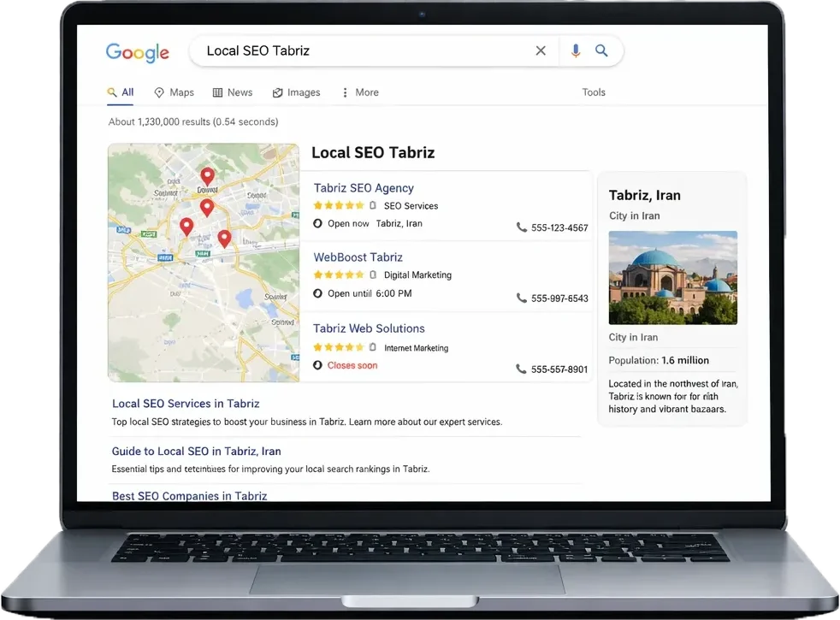The image size is (840, 620).
Task: Open the Tabriz Web Solutions listing
Action: 369,328
